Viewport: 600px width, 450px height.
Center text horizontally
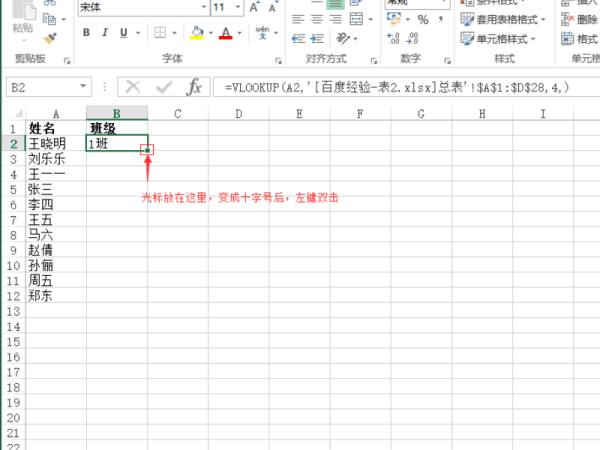click(317, 19)
